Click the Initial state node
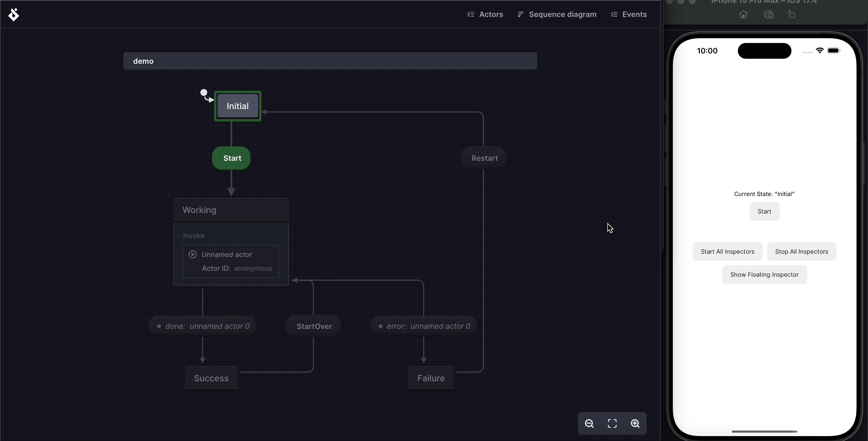 click(237, 106)
